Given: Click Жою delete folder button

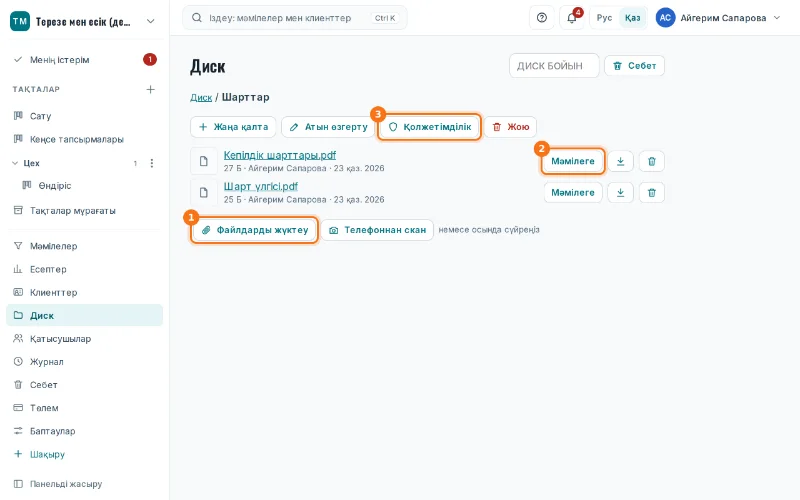Looking at the screenshot, I should 510,127.
